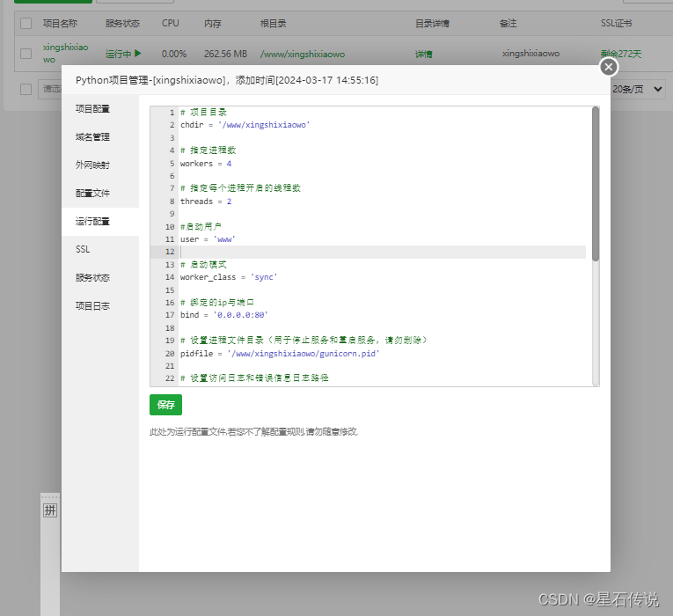Click the threads = 2 code line
Image resolution: width=673 pixels, height=616 pixels.
[x=206, y=202]
